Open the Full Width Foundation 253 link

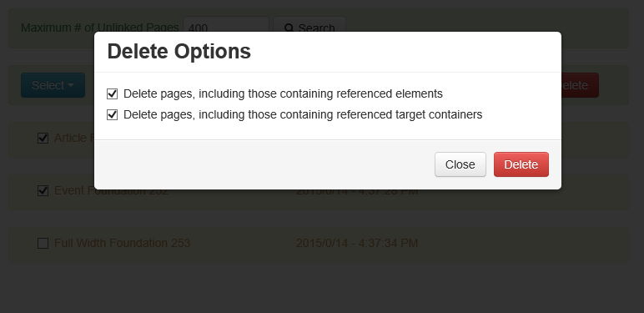point(123,243)
